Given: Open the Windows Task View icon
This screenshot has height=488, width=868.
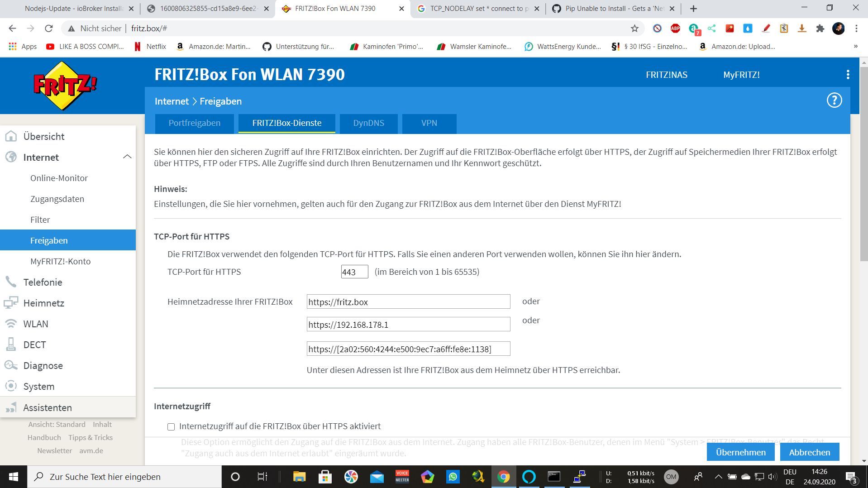Looking at the screenshot, I should click(262, 477).
